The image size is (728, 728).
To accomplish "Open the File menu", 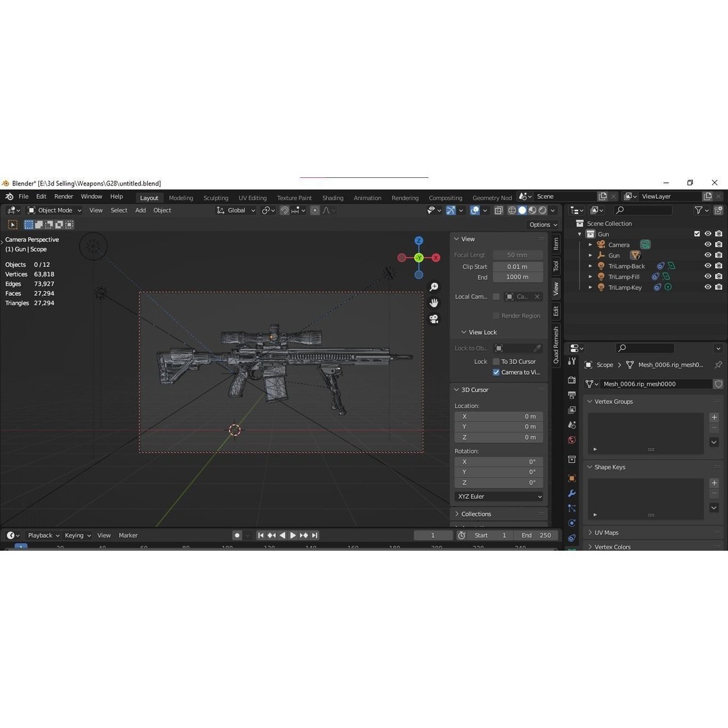I will pyautogui.click(x=23, y=196).
